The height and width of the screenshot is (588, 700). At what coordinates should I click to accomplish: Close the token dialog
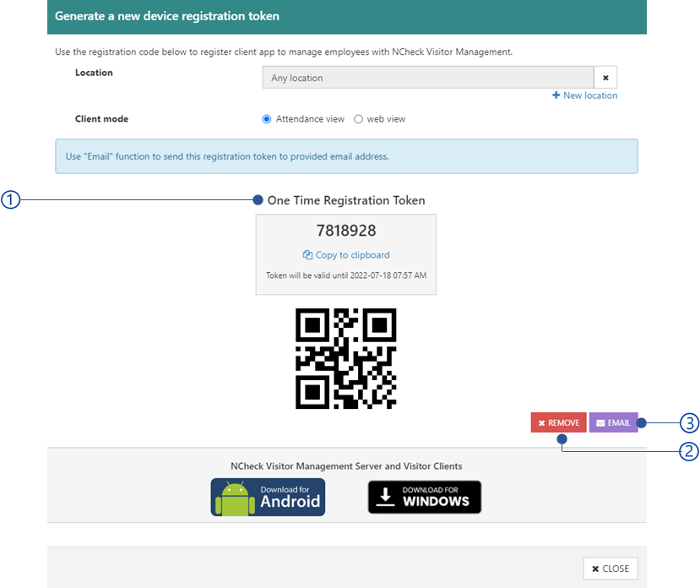pyautogui.click(x=610, y=569)
